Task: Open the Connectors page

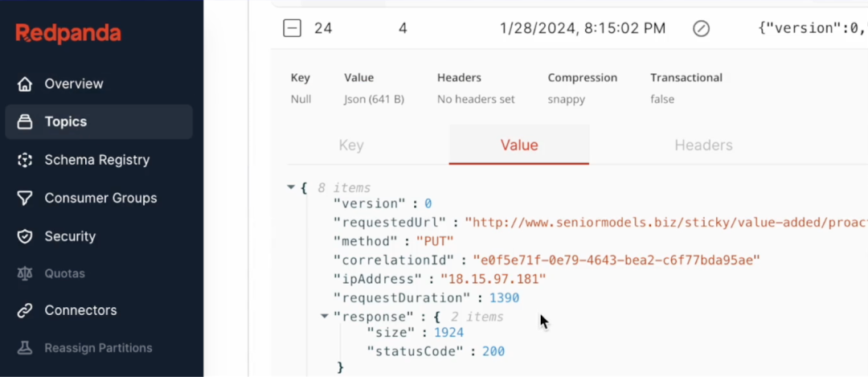Action: tap(80, 310)
